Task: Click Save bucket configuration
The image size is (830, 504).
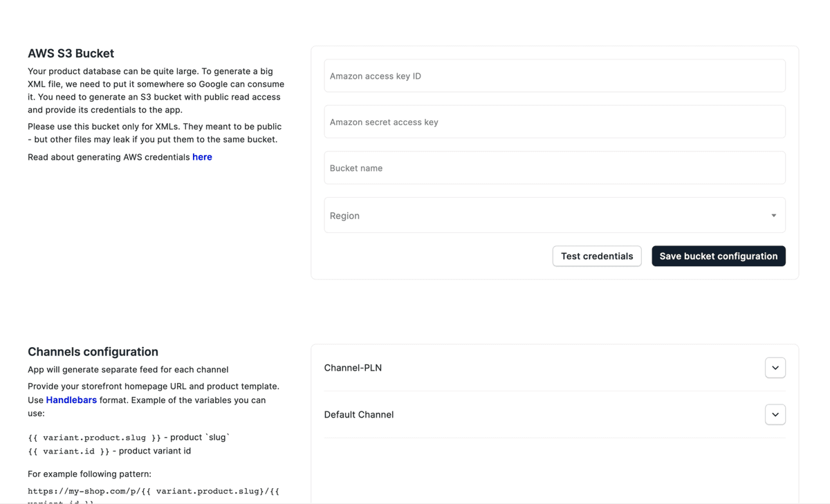Action: (718, 256)
